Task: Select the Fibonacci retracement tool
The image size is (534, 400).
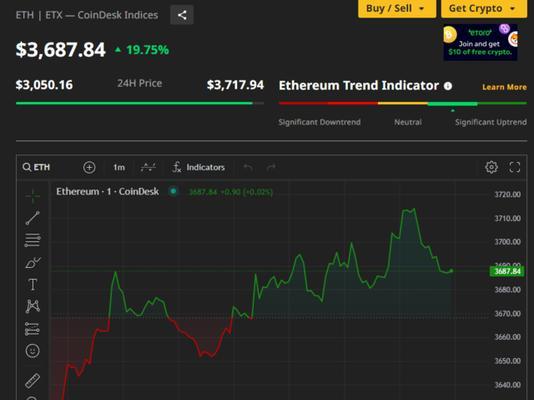Action: point(33,240)
